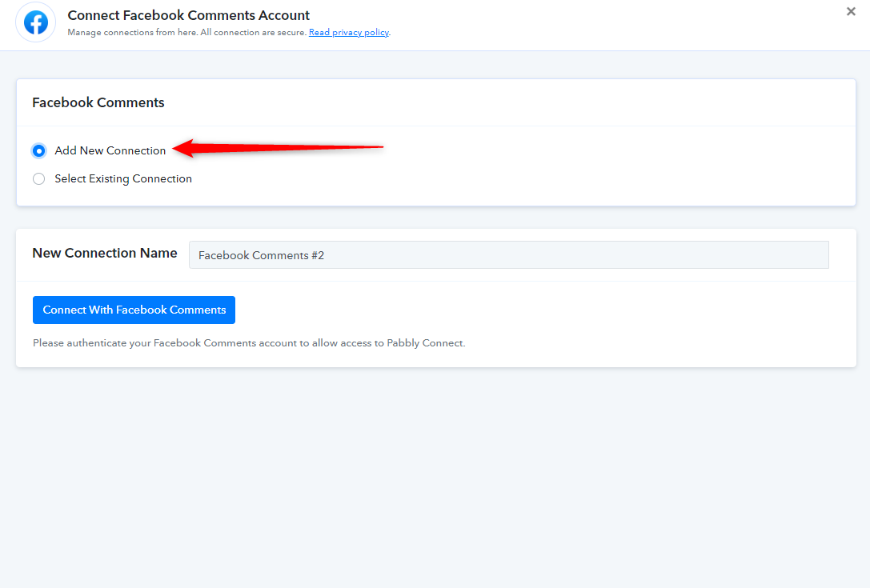Click the Facebook Comments section heading
The width and height of the screenshot is (870, 588).
point(98,102)
